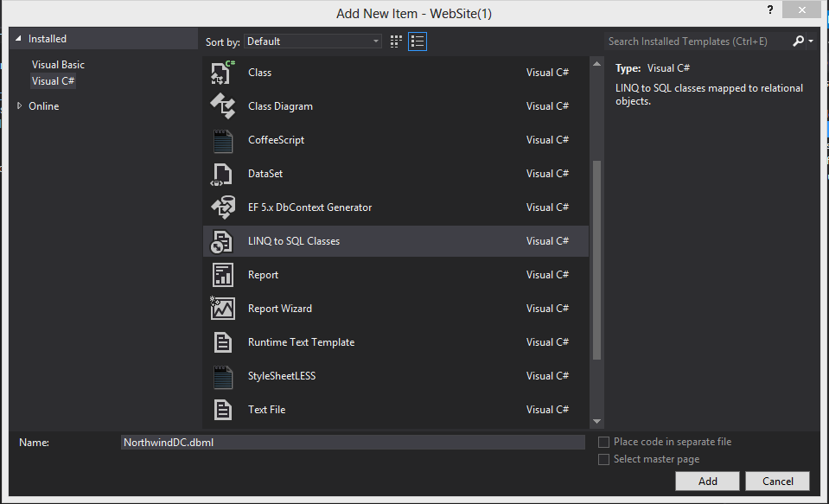Click the template list scroll down arrow

click(597, 422)
